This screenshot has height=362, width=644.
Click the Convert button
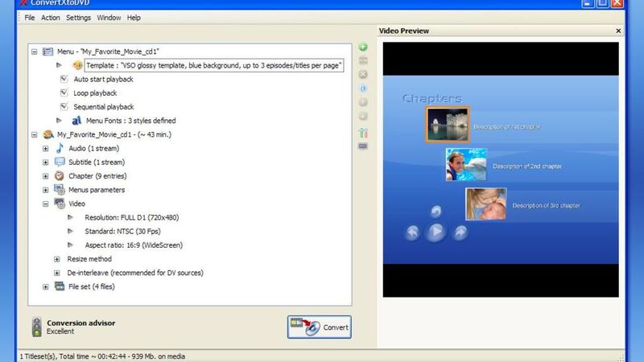319,327
